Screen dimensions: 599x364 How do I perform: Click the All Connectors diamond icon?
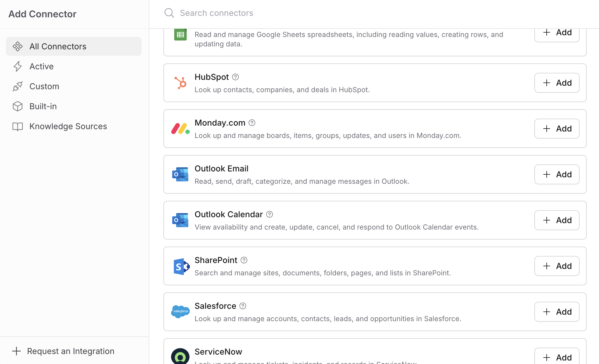(x=18, y=46)
